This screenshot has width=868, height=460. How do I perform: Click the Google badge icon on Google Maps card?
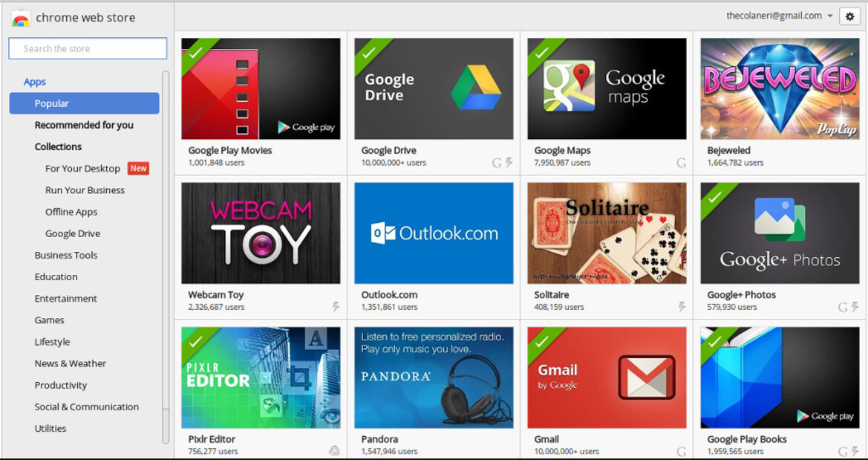tap(681, 163)
